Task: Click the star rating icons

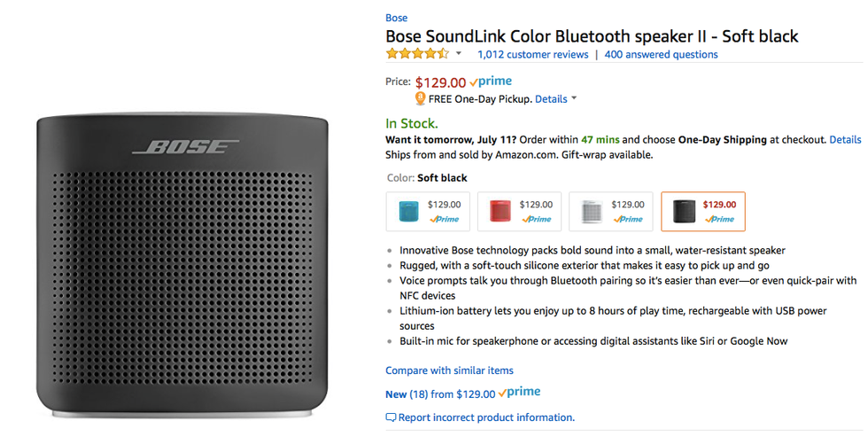Action: [417, 54]
